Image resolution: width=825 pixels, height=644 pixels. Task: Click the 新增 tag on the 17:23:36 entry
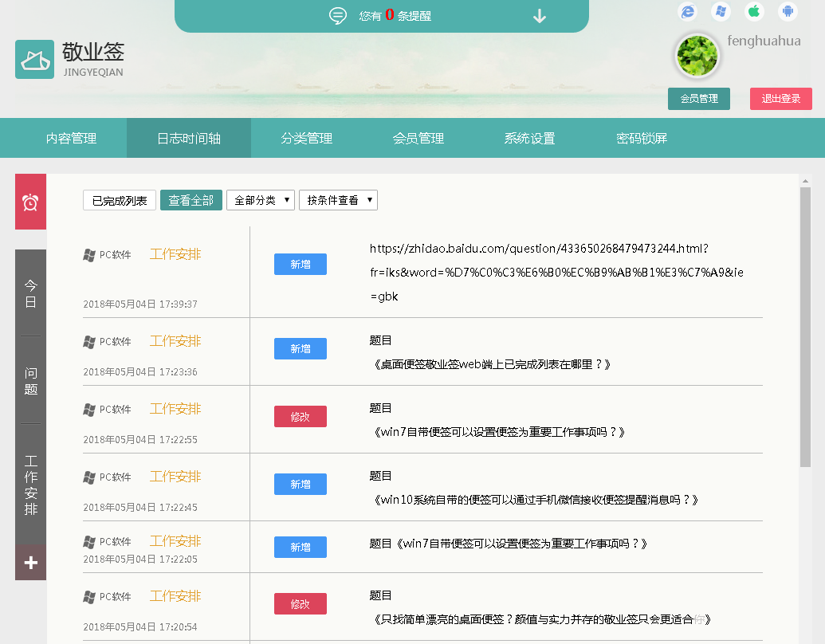pyautogui.click(x=301, y=349)
